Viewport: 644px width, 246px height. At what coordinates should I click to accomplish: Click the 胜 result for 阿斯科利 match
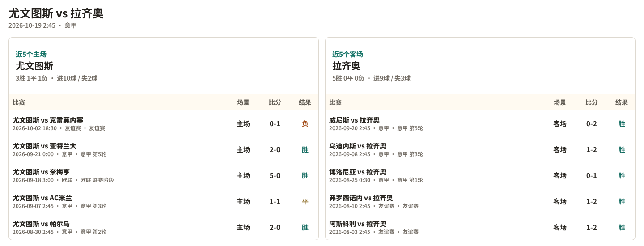click(622, 228)
